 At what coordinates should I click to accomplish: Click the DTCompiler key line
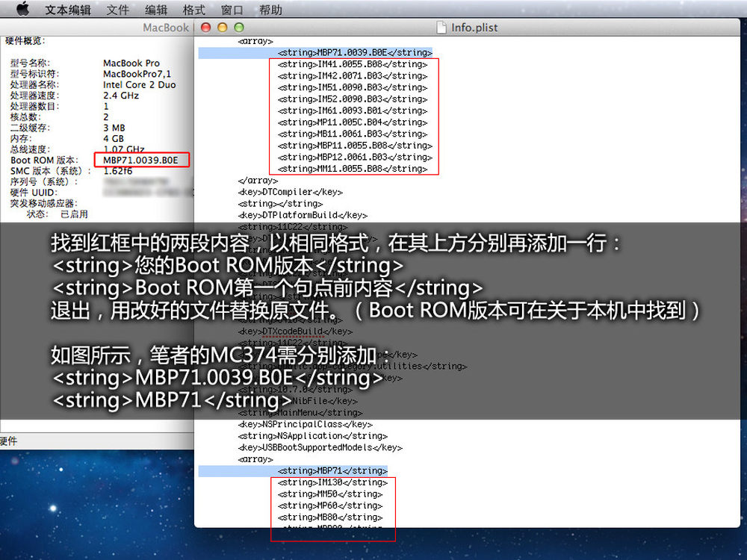[x=290, y=192]
